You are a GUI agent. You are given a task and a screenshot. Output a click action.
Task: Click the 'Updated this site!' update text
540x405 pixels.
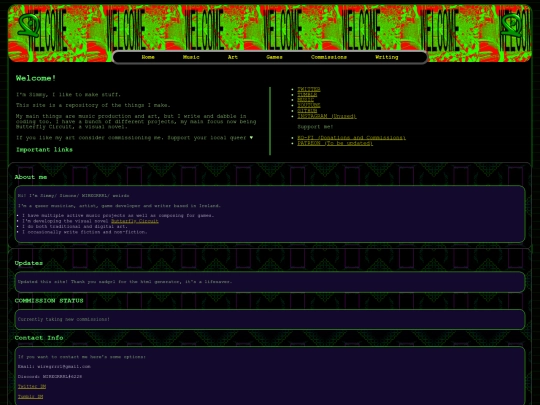pos(125,282)
